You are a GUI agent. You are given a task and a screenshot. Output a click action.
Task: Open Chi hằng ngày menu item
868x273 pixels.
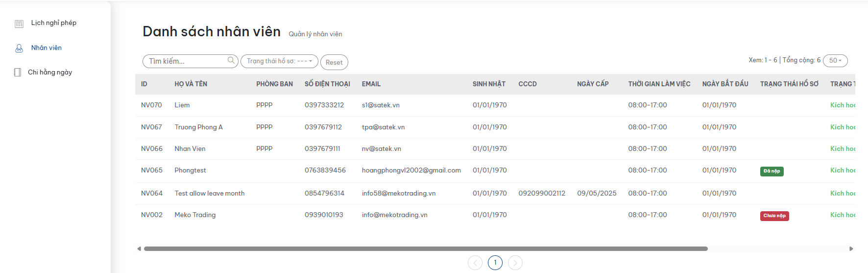50,73
